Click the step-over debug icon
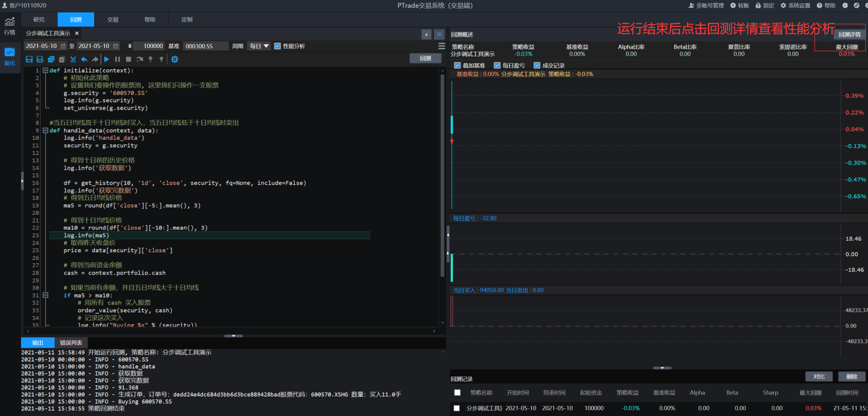868x416 pixels. coord(139,59)
